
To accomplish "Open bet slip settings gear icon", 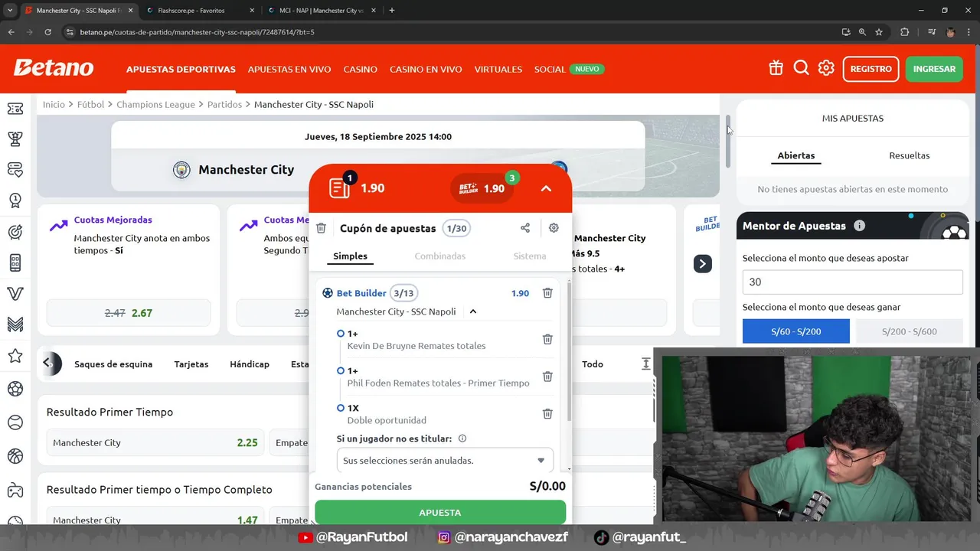I will pyautogui.click(x=554, y=228).
